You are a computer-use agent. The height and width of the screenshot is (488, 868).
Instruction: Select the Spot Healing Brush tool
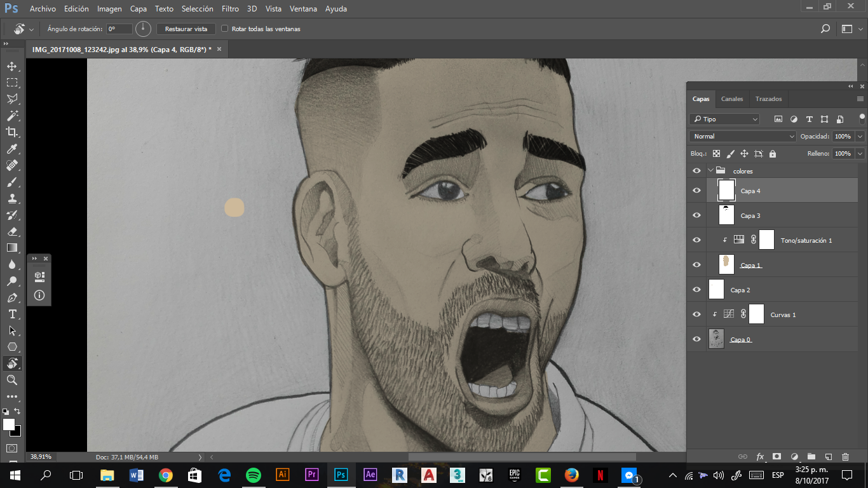click(x=12, y=165)
